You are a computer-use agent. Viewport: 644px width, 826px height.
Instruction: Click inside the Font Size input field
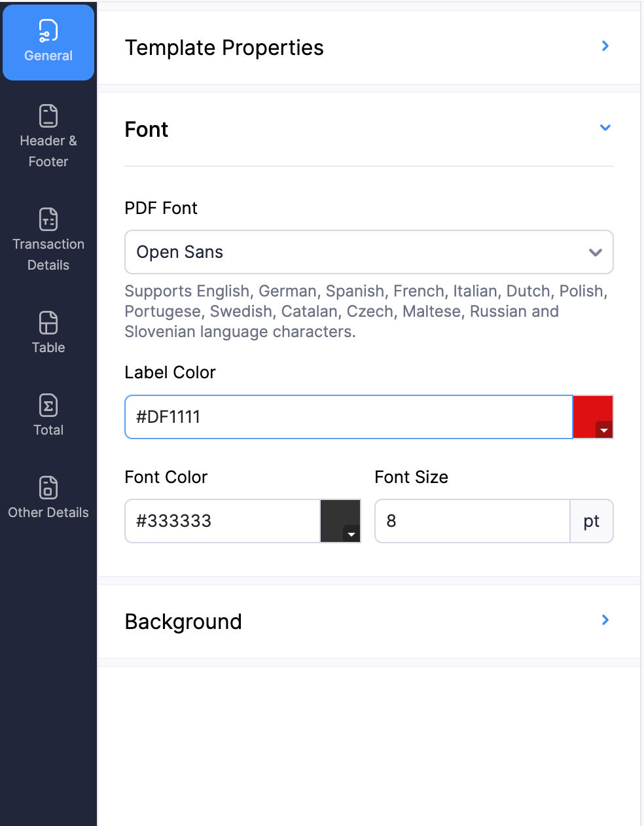[x=471, y=521]
